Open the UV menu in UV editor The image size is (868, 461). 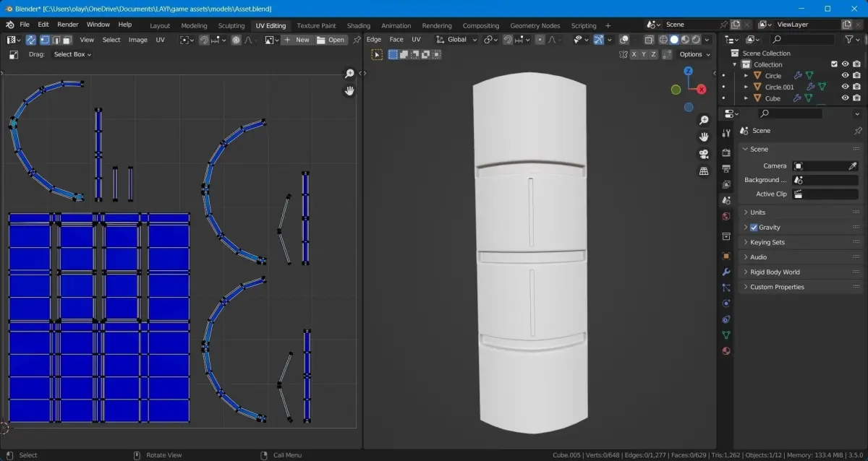(x=160, y=40)
